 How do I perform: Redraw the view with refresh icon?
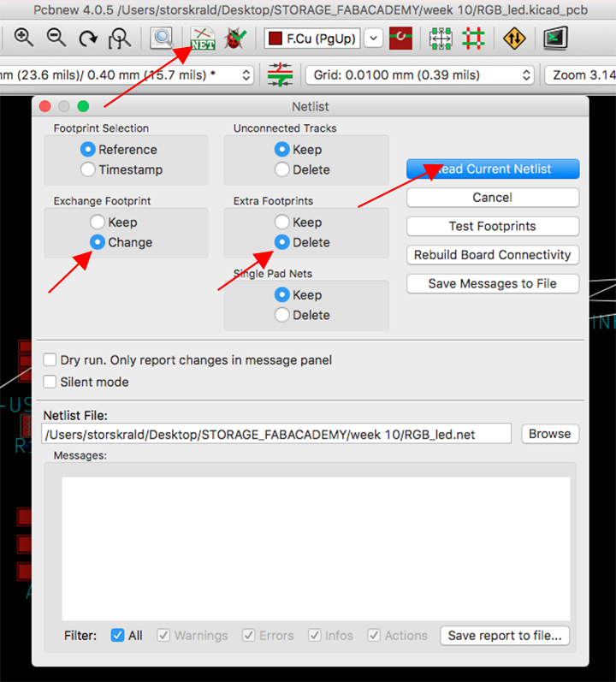point(88,39)
